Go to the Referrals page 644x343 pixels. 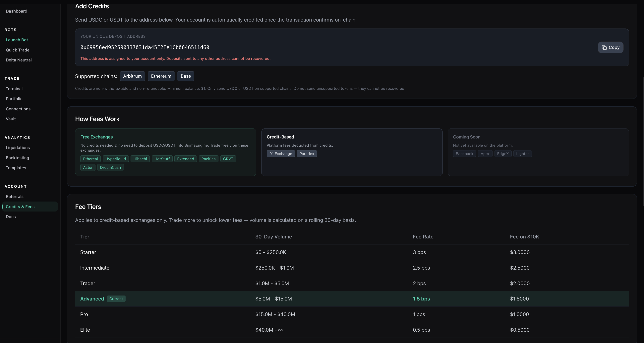pyautogui.click(x=15, y=197)
